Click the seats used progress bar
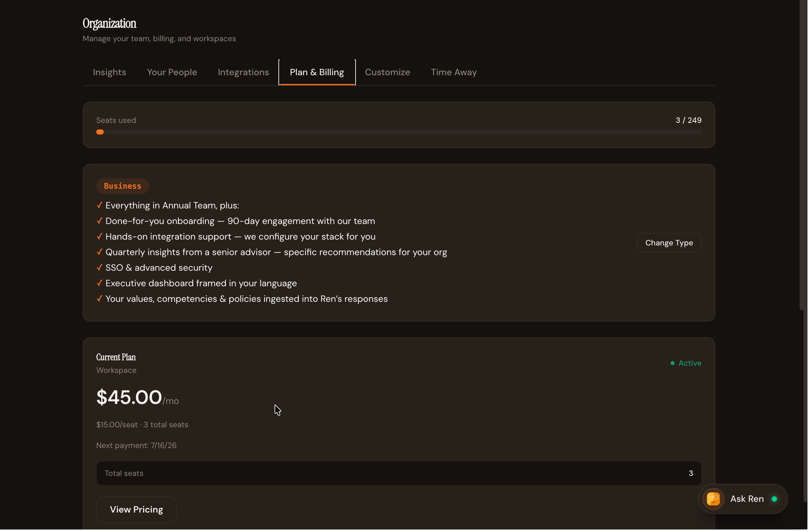 400,132
